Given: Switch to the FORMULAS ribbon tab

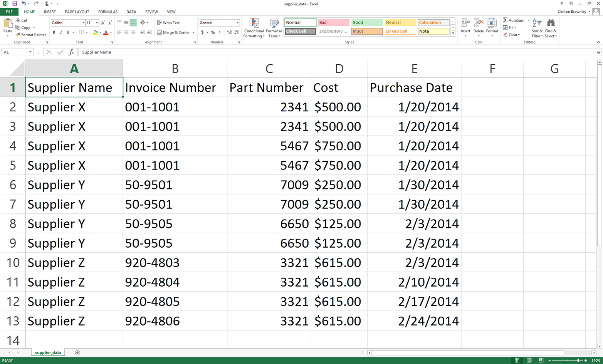Looking at the screenshot, I should pos(107,12).
